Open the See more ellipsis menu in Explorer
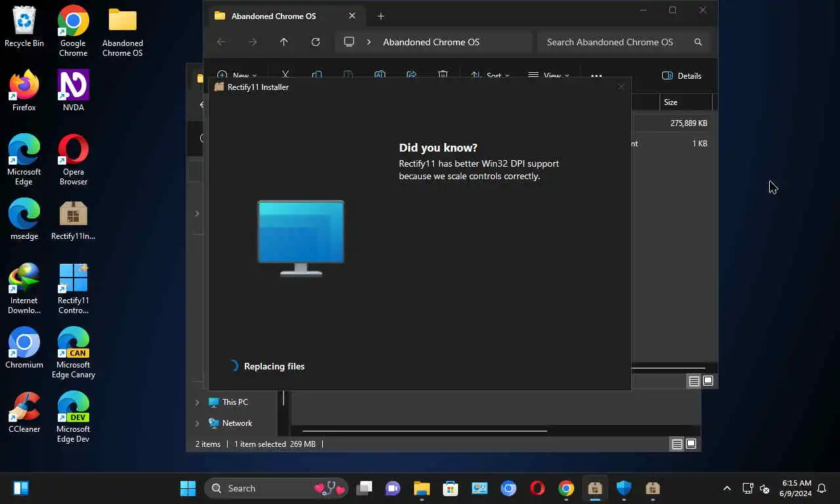The width and height of the screenshot is (840, 504). pos(596,76)
